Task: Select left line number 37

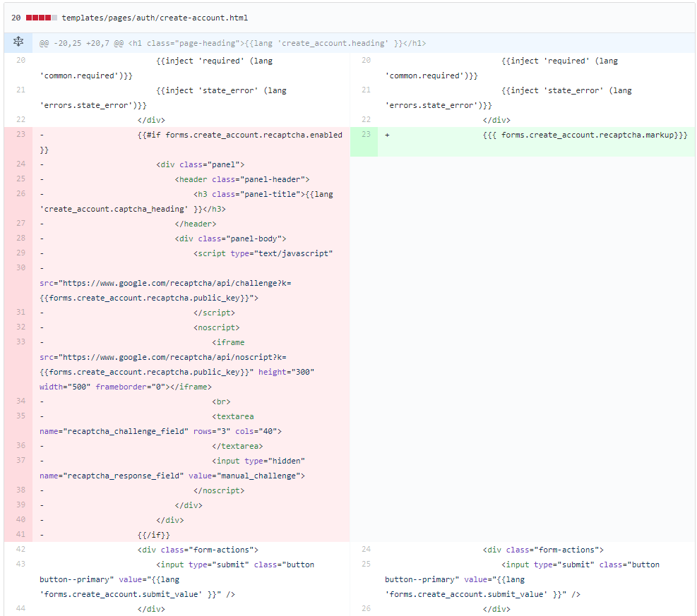Action: click(21, 460)
